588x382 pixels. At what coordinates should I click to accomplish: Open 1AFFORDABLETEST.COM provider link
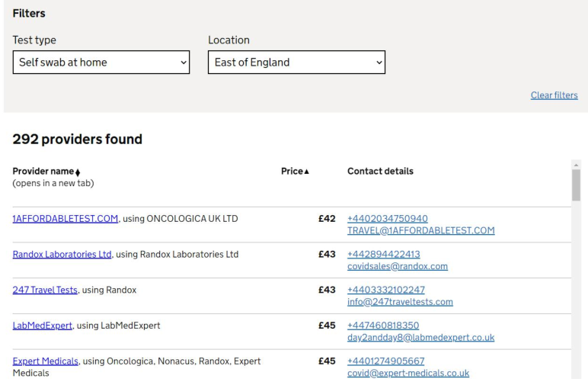tap(65, 219)
